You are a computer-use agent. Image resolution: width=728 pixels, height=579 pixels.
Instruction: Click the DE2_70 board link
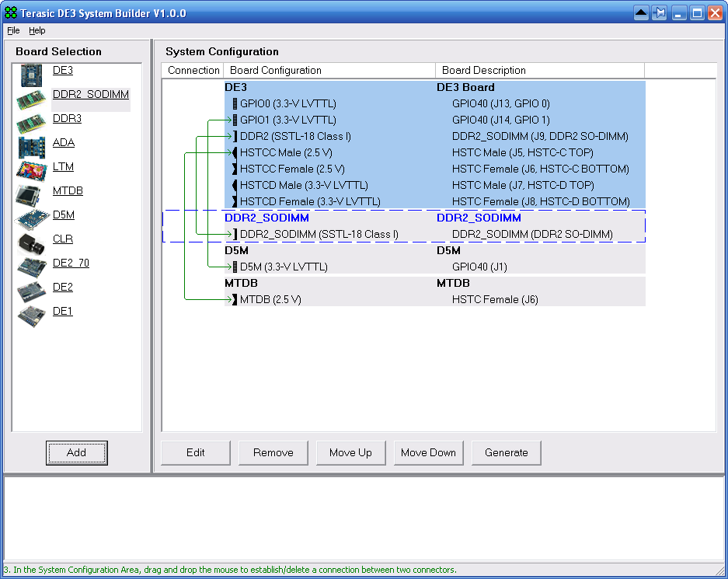click(x=71, y=263)
